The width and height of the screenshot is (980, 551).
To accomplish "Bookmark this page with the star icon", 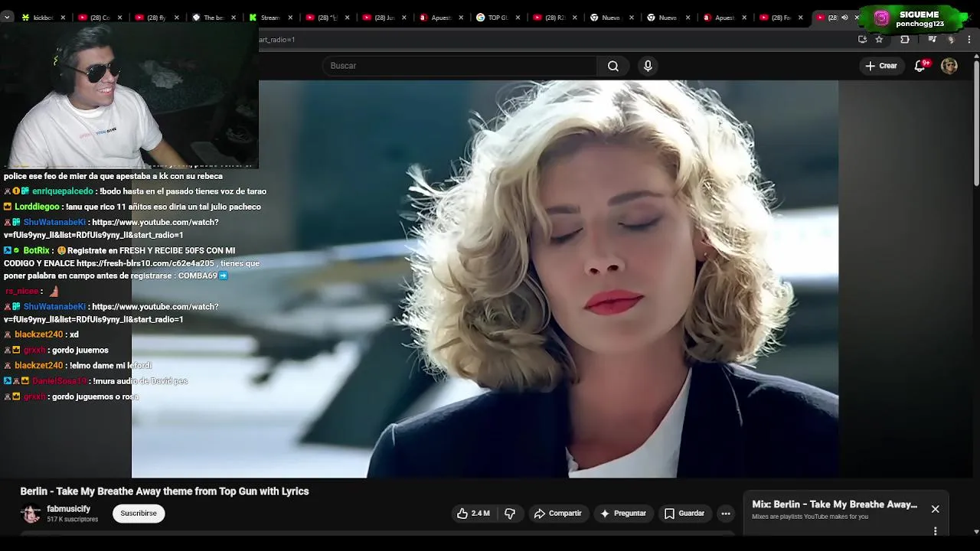I will coord(879,39).
